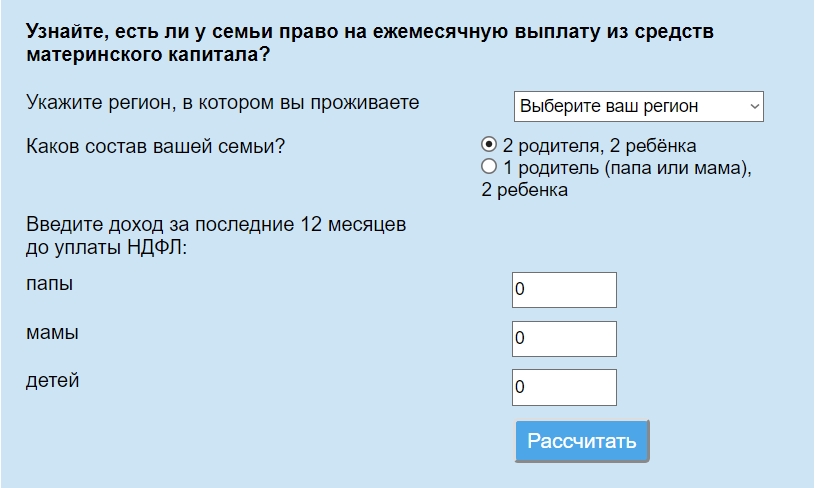Click the 'до уплаты НДФЛ:' text line
Screen dimensions: 820x488
click(x=106, y=247)
